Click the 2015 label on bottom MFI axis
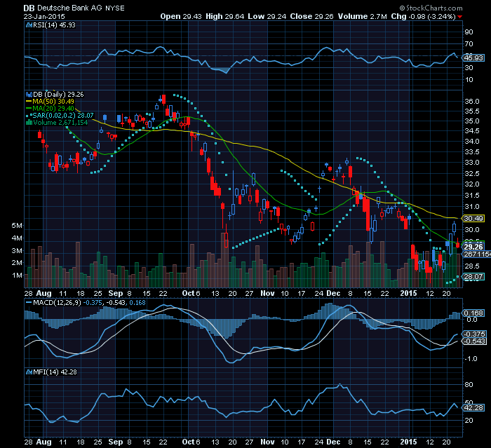Screen dimensions: 491x448 (409, 442)
